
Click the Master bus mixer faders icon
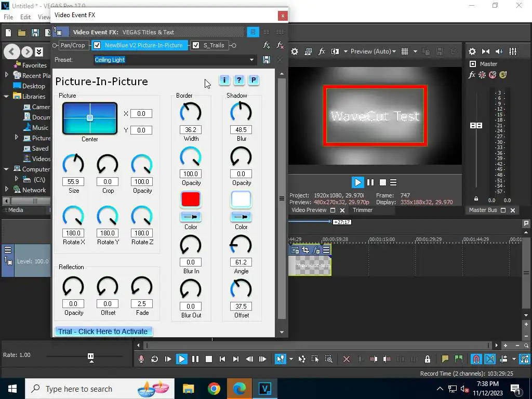tap(513, 51)
